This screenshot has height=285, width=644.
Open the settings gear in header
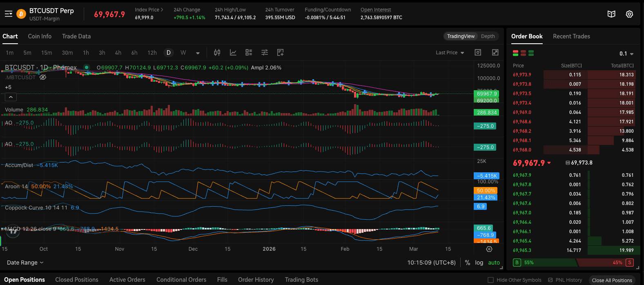pyautogui.click(x=629, y=14)
